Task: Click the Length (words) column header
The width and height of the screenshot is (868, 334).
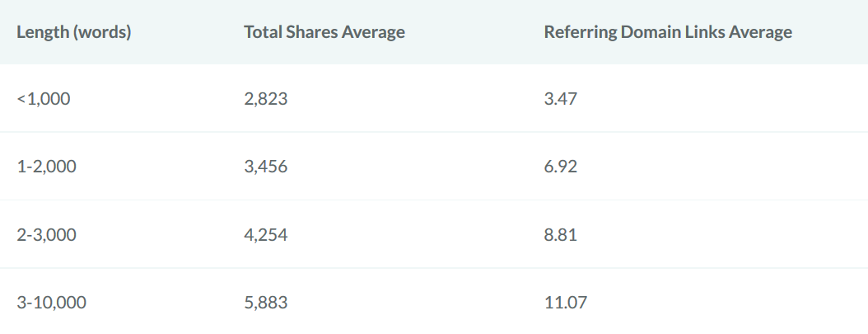Action: point(74,32)
